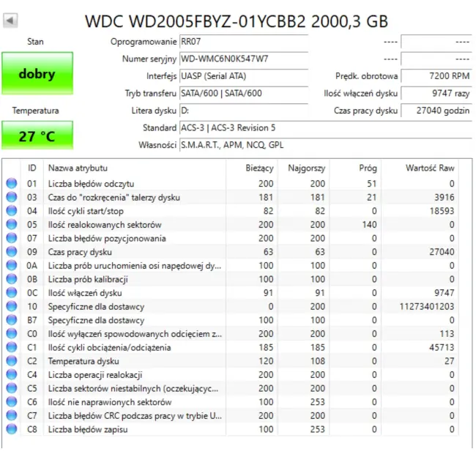
Task: Click the rotation speed field 7200 RPM
Action: [436, 76]
